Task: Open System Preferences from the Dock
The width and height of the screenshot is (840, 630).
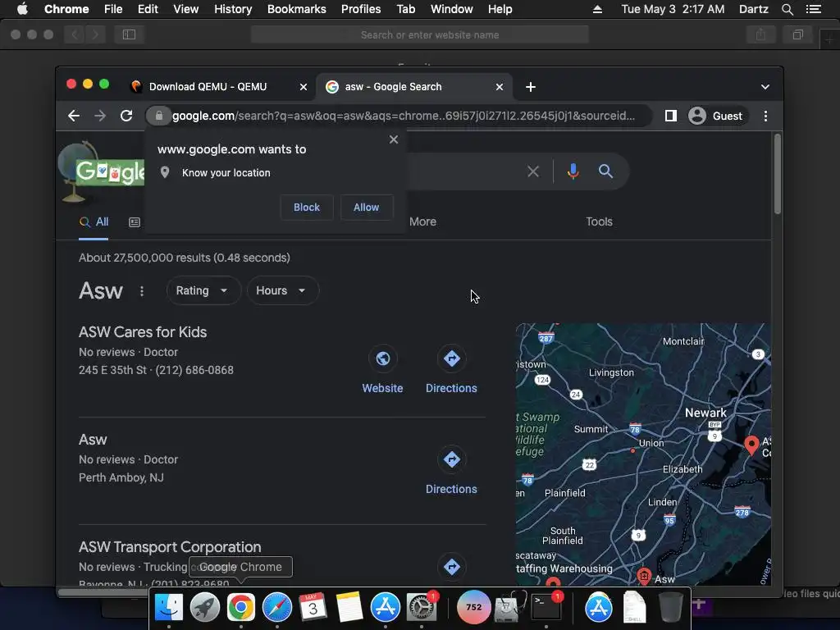Action: (x=422, y=607)
